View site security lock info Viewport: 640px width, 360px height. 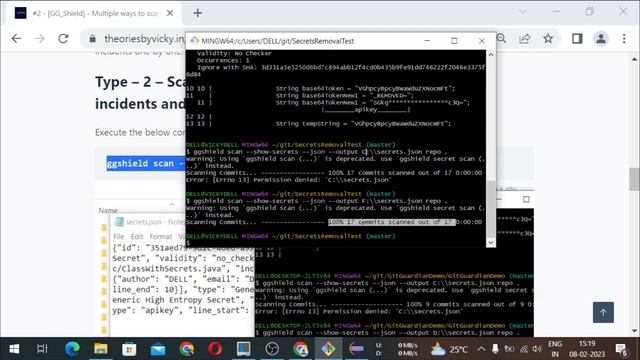(x=93, y=39)
